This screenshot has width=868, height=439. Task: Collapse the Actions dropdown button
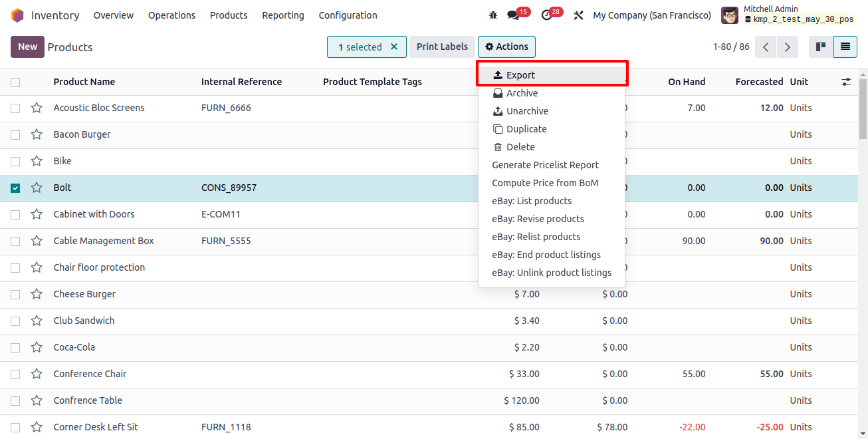506,47
